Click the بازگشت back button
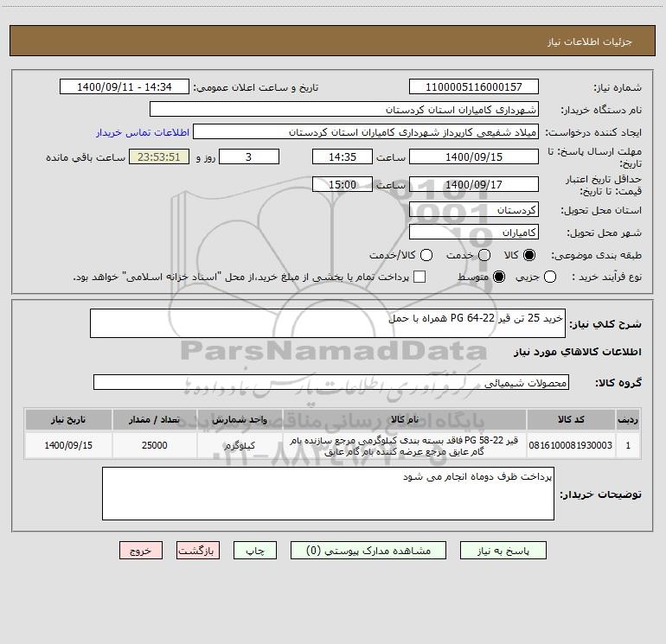666x644 pixels. [x=198, y=551]
